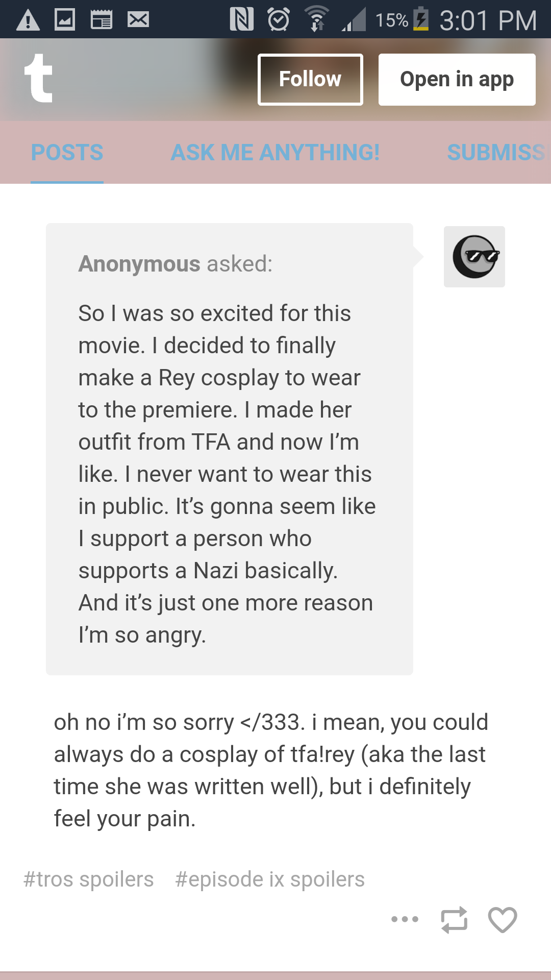Tap the Wi-Fi signal icon

pyautogui.click(x=317, y=19)
